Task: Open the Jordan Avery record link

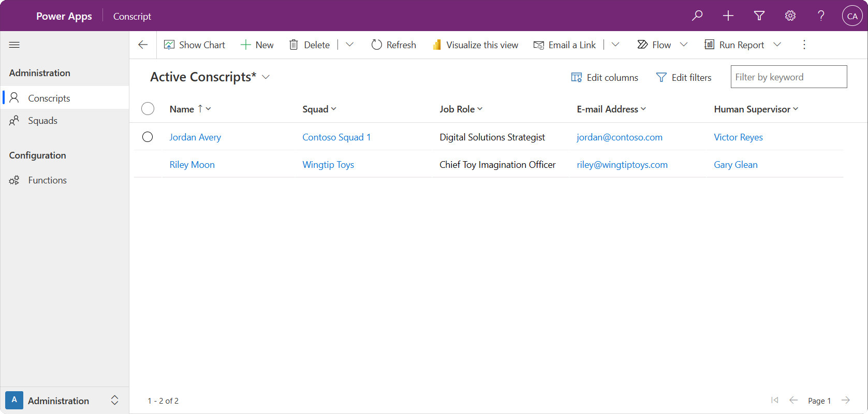Action: (x=195, y=137)
